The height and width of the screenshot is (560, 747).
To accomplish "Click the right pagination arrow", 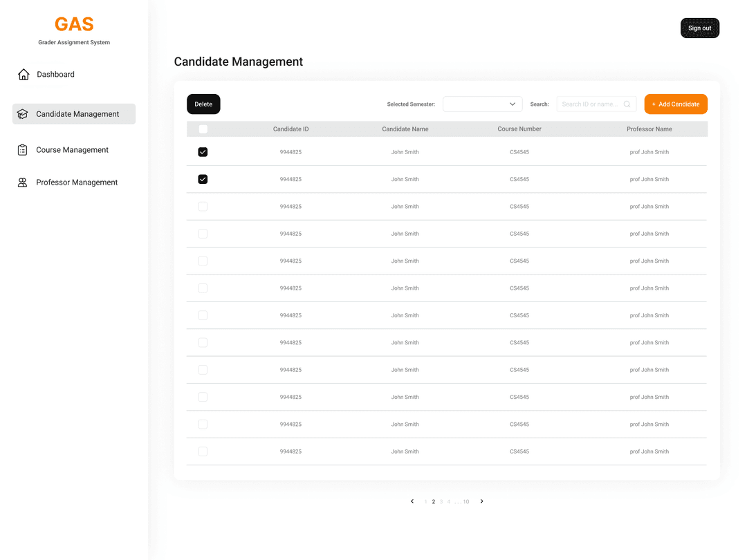I will (x=481, y=501).
